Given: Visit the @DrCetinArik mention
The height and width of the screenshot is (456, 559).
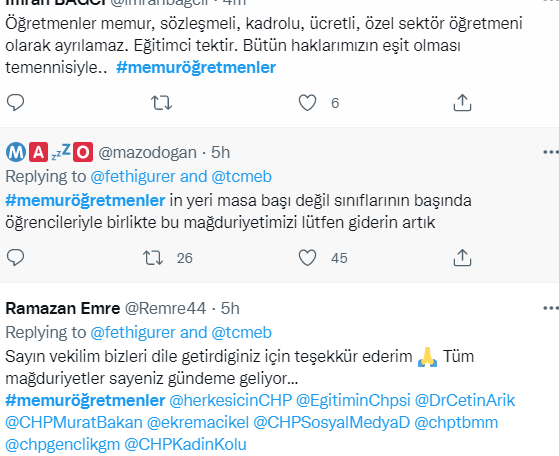Looking at the screenshot, I should pos(465,400).
